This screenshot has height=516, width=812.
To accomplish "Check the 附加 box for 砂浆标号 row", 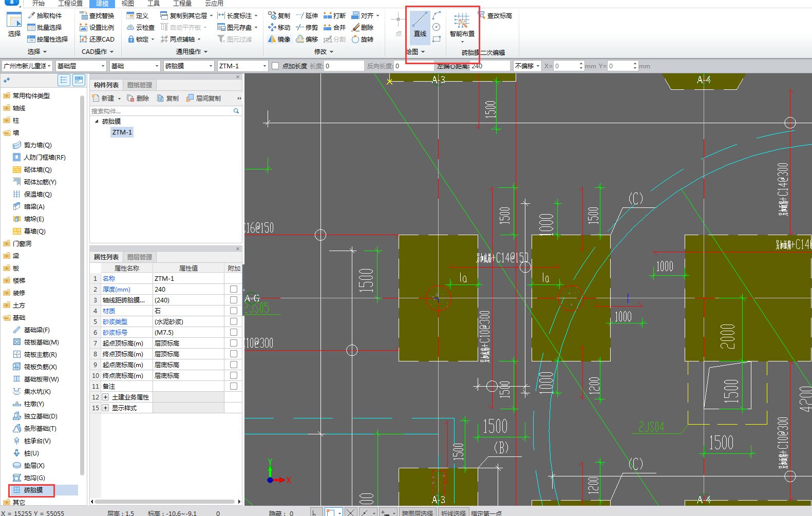I will (x=234, y=332).
